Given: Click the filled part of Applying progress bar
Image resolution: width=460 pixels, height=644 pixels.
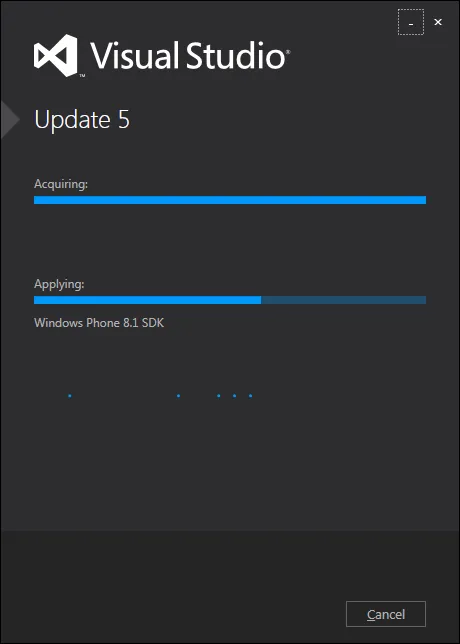Looking at the screenshot, I should 147,300.
